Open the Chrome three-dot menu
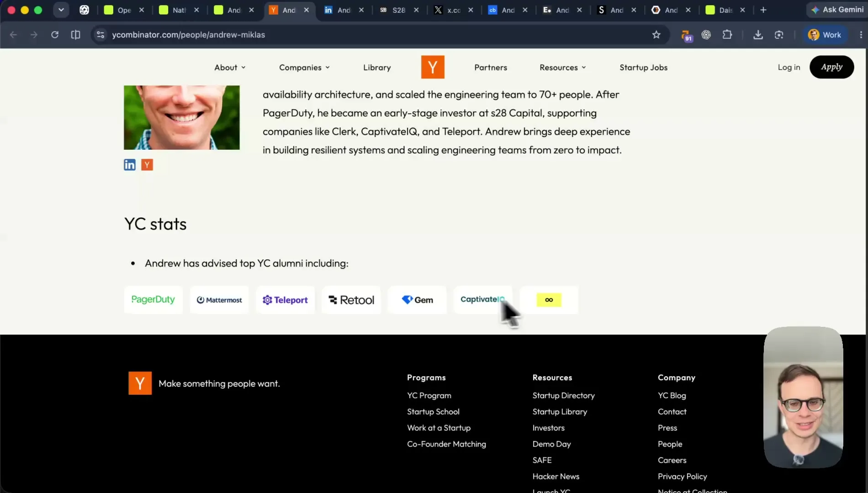Viewport: 868px width, 493px height. tap(861, 35)
